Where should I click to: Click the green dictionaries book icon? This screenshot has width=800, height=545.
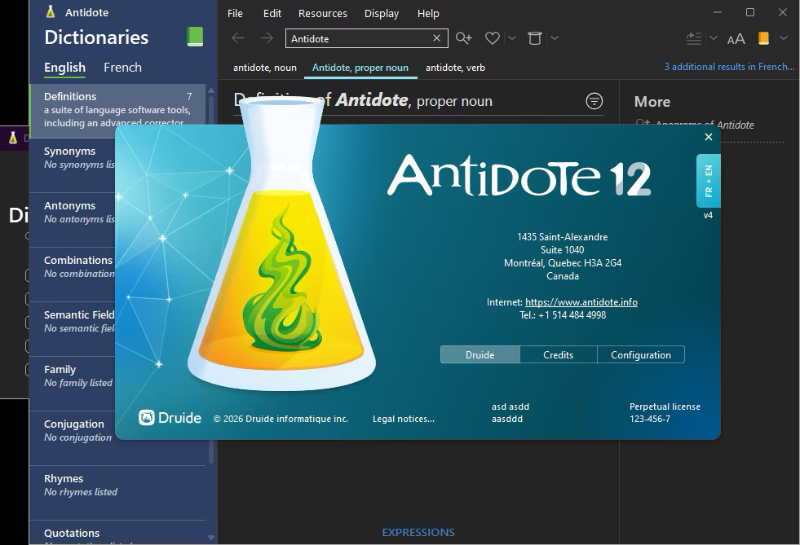coord(195,37)
